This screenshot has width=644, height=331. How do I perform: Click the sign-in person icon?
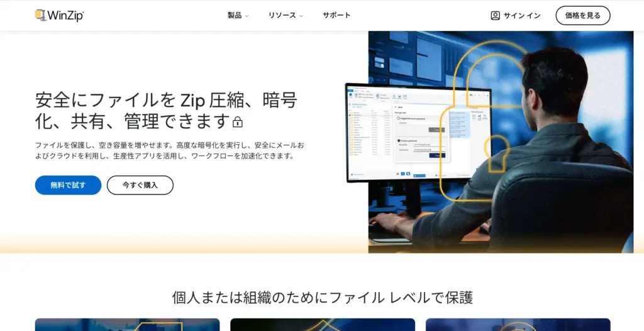pos(496,16)
